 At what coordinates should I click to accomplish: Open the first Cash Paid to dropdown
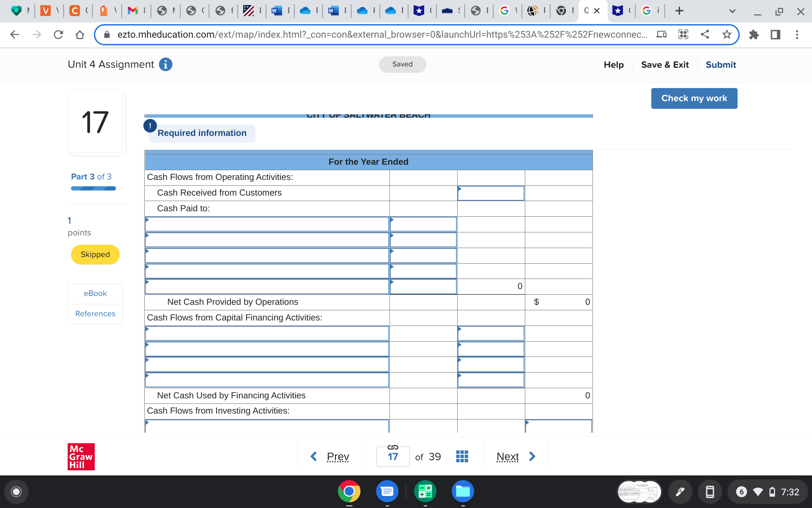pos(267,224)
